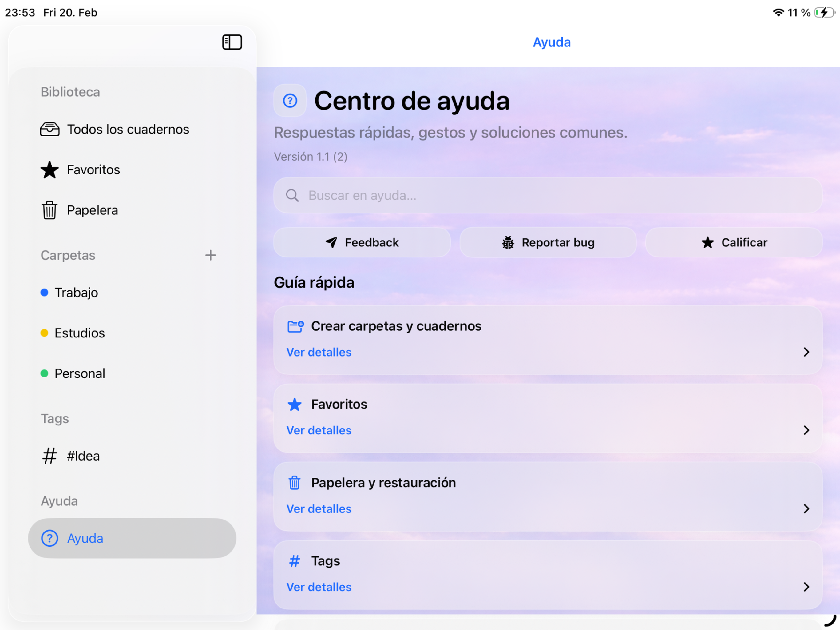Expand chevron on the Tags guide card
This screenshot has height=630, width=840.
click(806, 588)
